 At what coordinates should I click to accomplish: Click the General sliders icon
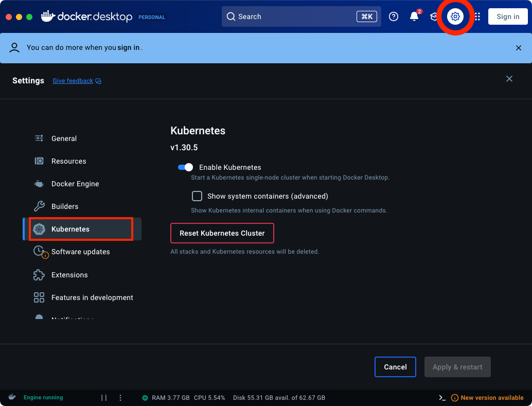coord(39,138)
